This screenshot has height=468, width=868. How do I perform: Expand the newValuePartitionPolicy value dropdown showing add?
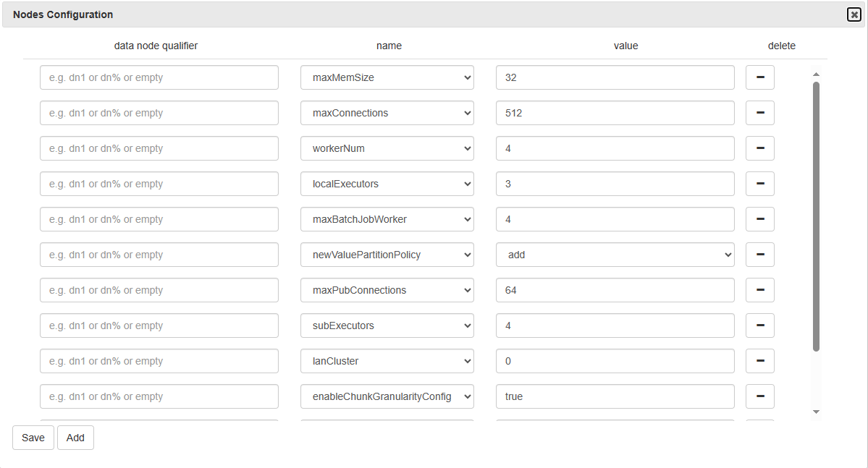coord(615,255)
